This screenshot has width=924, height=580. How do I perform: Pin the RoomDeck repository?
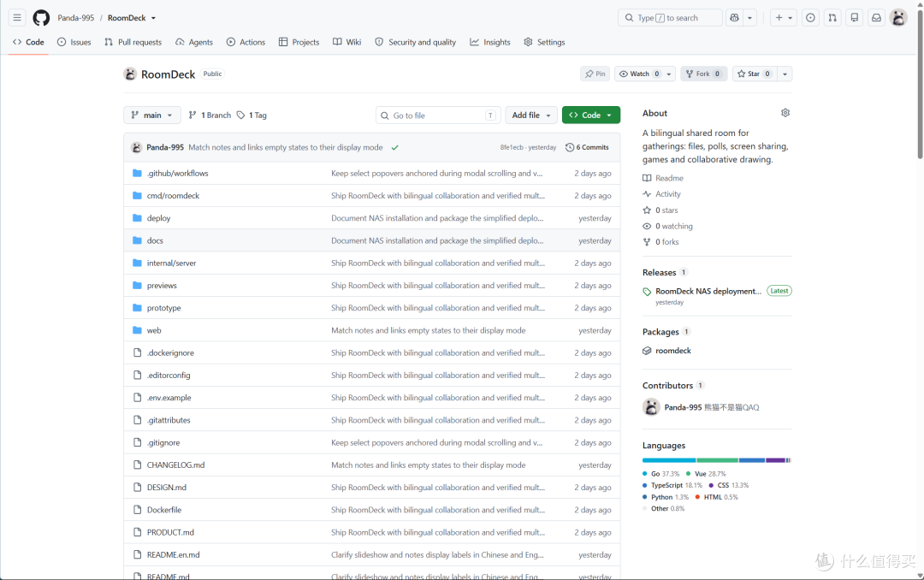coord(595,74)
